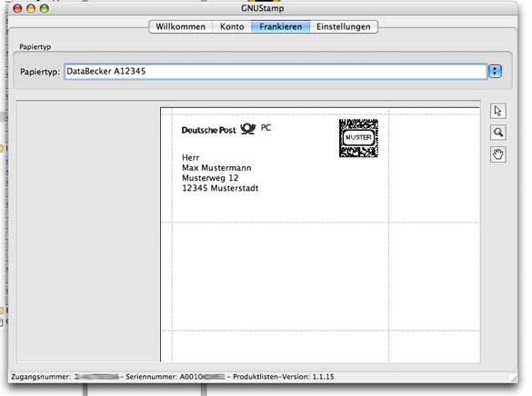Go to the Einstellungen tab
The image size is (532, 396).
pos(344,26)
